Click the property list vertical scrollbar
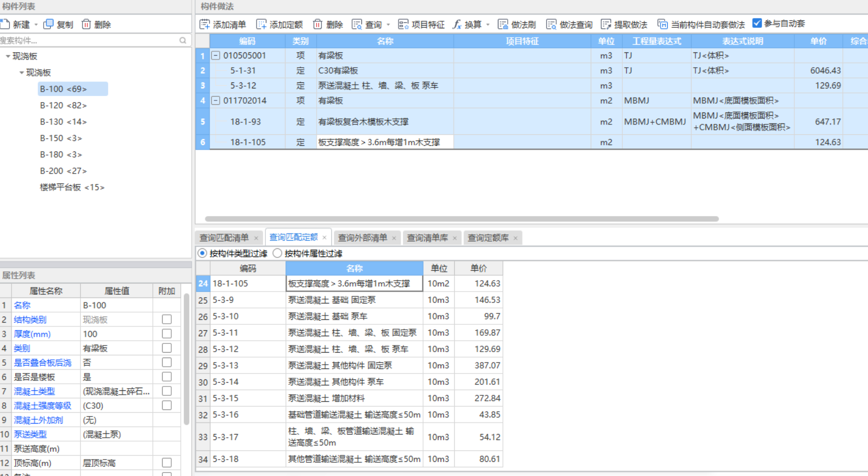This screenshot has height=476, width=868. coord(186,359)
